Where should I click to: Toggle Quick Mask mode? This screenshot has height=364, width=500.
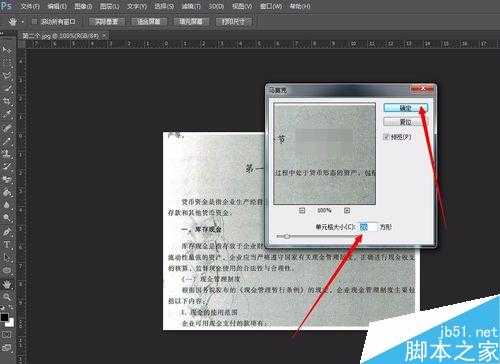pos(7,334)
